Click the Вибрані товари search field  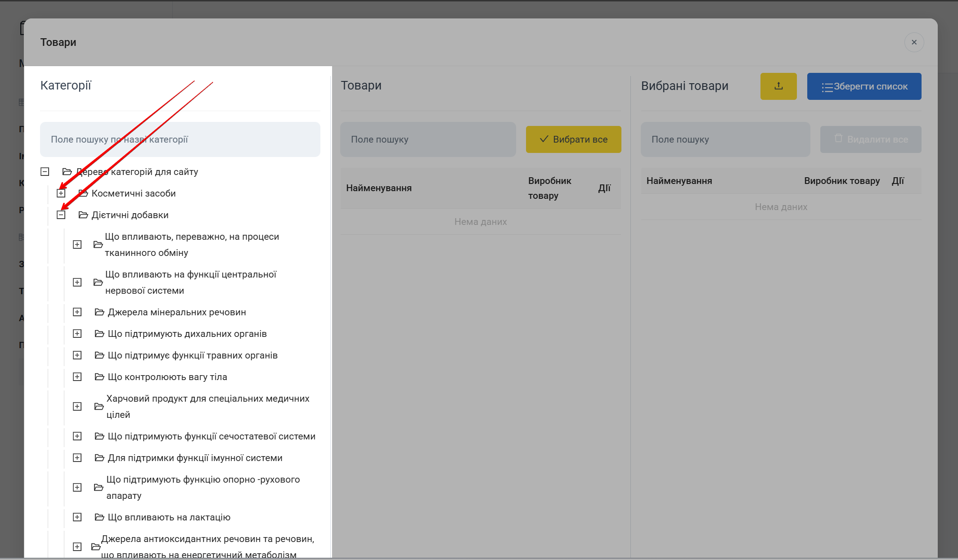[725, 139]
